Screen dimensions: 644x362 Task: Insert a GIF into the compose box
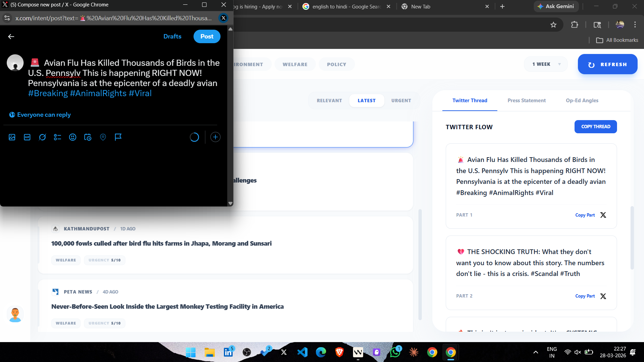[x=27, y=137]
